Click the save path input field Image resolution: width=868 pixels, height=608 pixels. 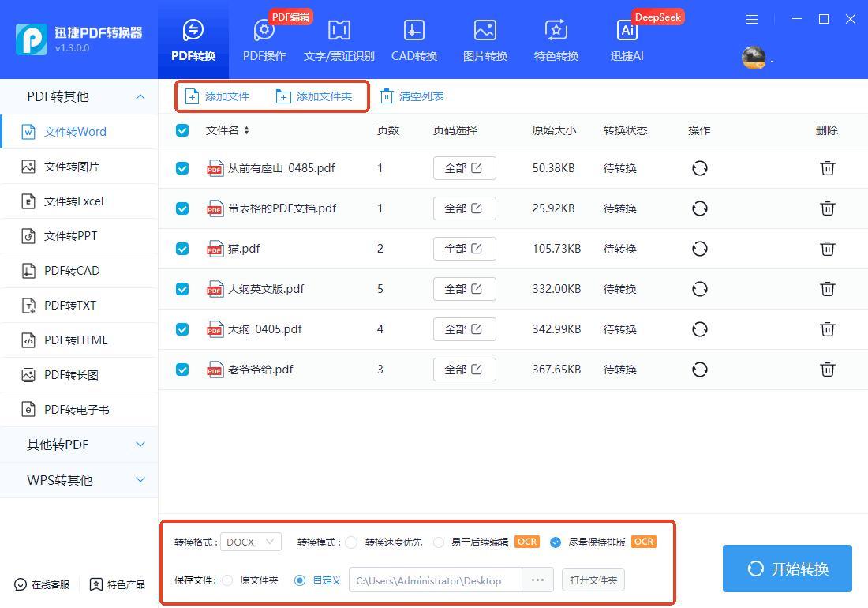435,580
